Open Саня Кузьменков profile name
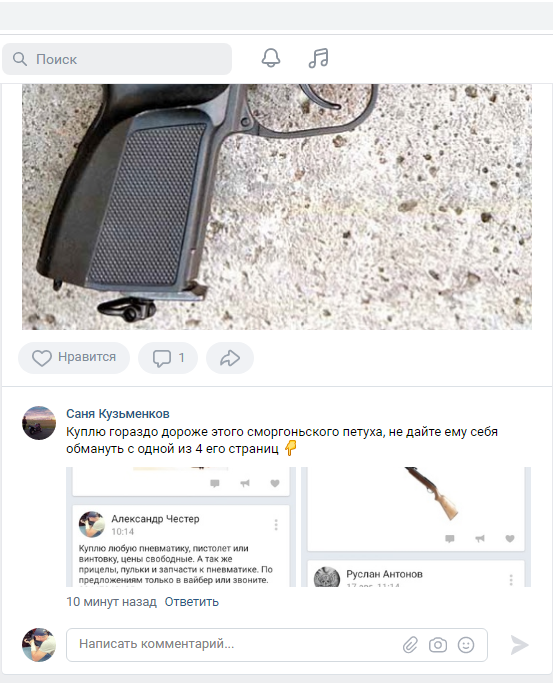Viewport: 553px width, 683px height. [x=118, y=414]
